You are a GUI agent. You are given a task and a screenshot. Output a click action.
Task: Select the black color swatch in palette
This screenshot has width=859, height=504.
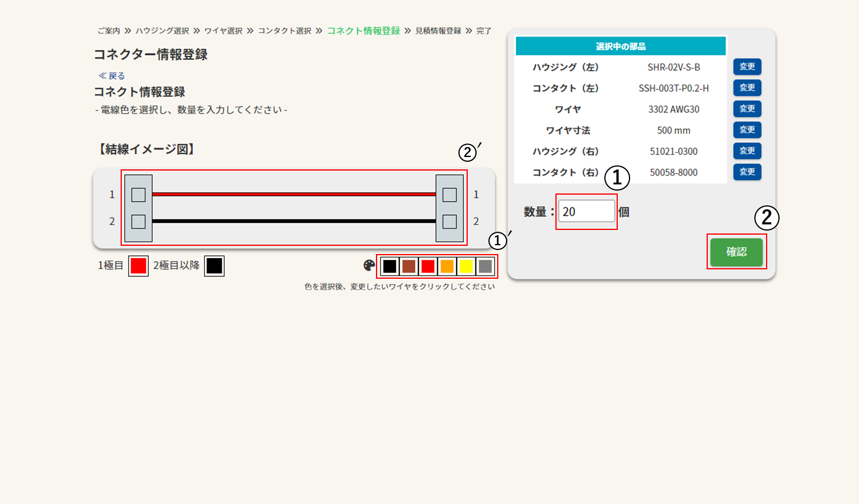[x=389, y=266]
